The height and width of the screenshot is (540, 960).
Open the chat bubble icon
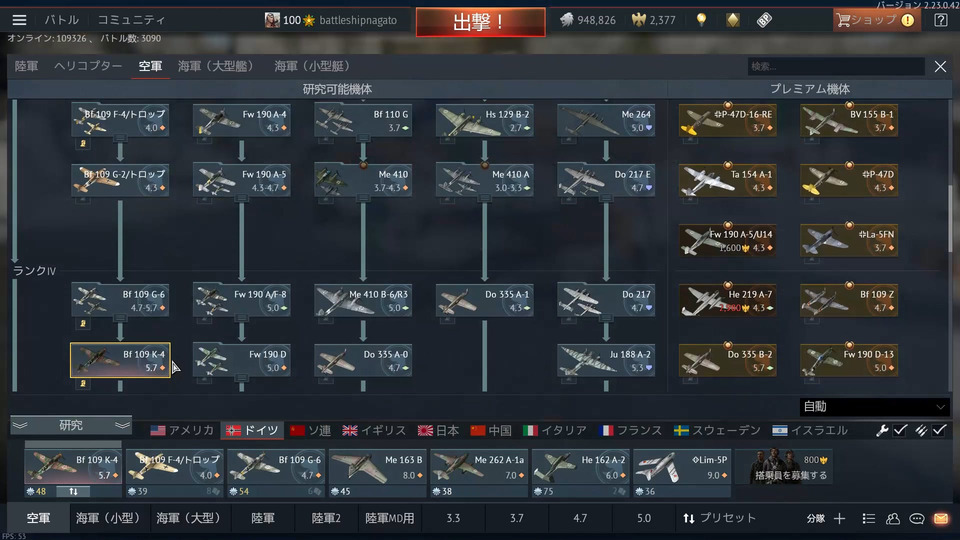pos(917,519)
